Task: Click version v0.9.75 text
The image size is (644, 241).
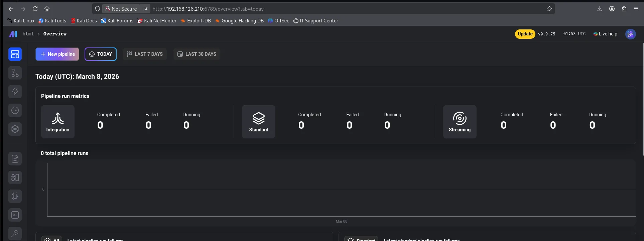Action: tap(547, 34)
